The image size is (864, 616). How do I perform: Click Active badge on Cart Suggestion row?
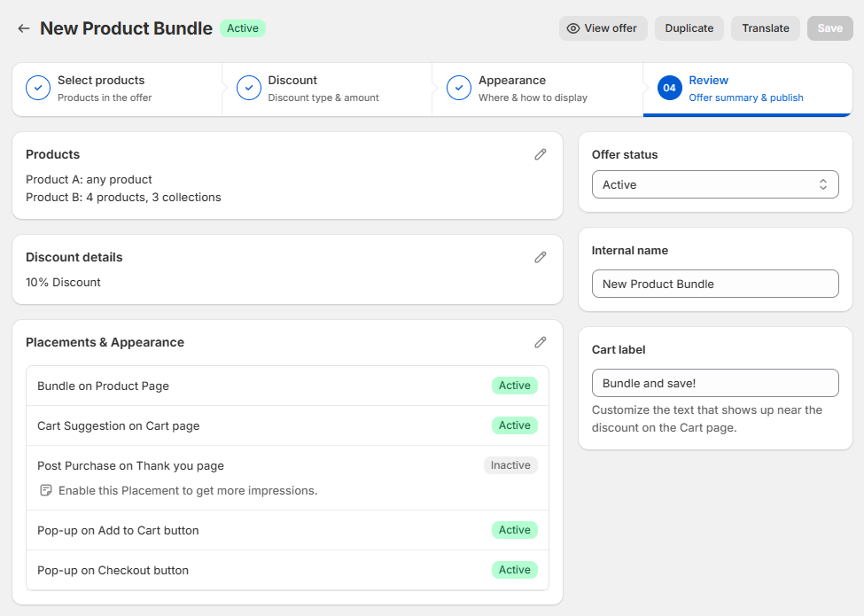515,425
